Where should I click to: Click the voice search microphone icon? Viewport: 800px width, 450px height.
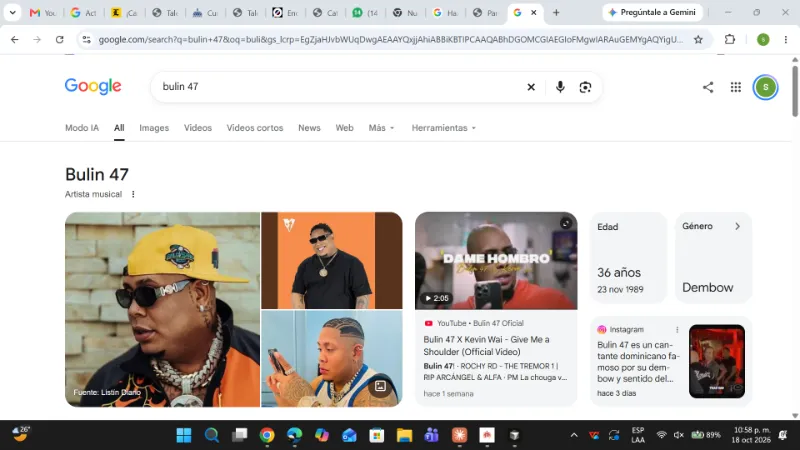560,87
